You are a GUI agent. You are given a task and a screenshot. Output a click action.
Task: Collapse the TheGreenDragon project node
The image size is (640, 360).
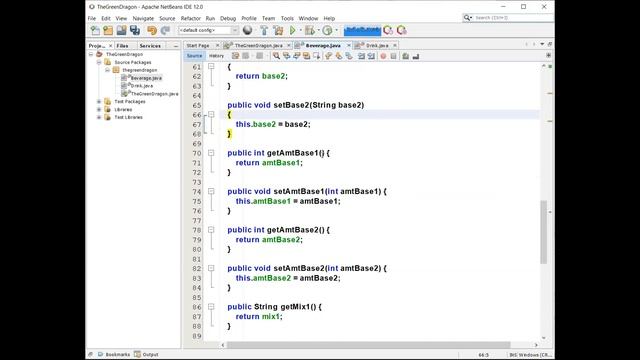point(91,54)
